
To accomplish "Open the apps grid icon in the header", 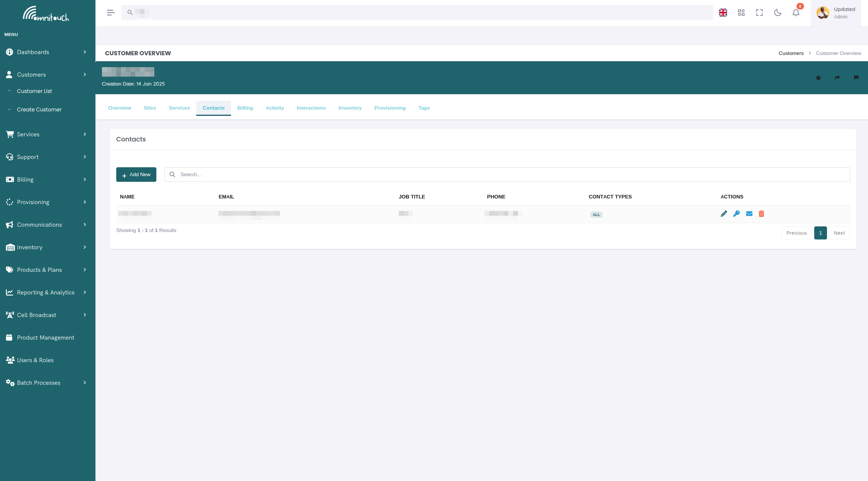I will (741, 12).
